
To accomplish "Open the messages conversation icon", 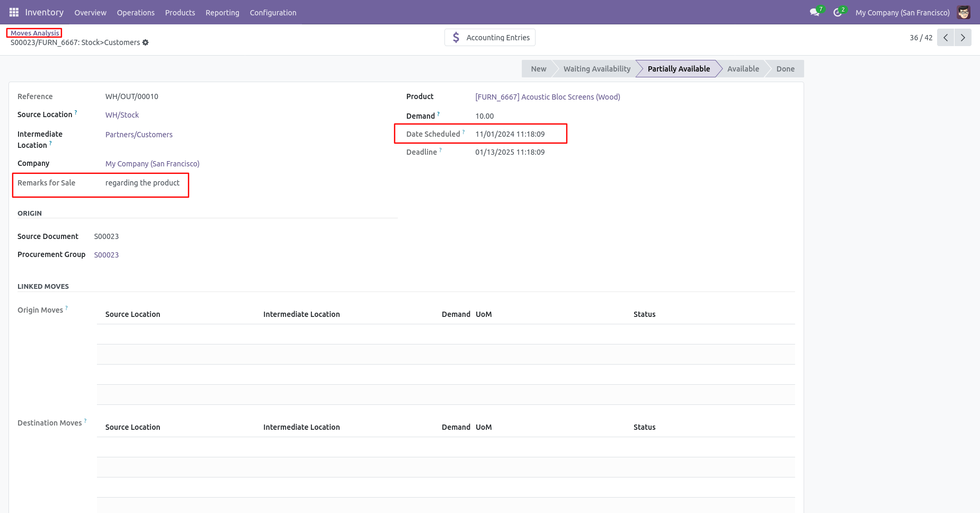I will click(815, 12).
